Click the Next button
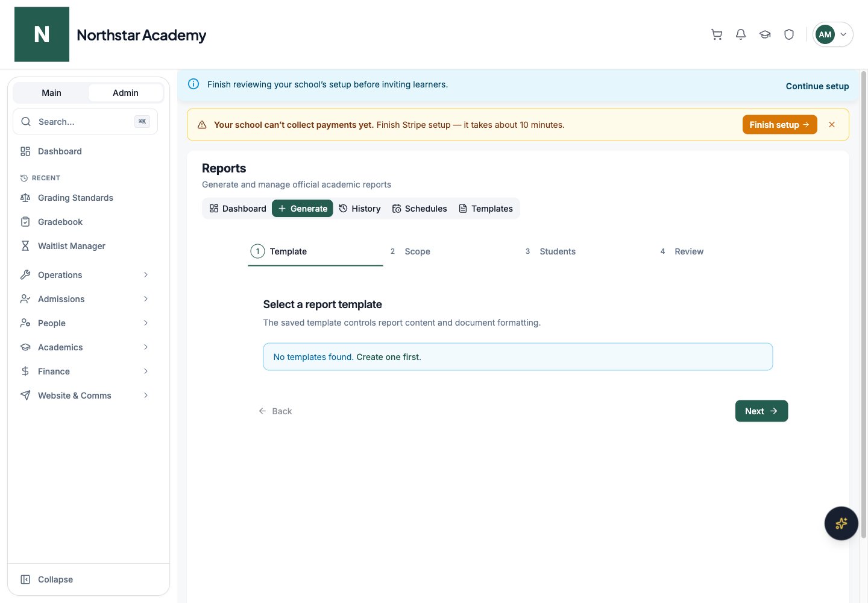 coord(761,411)
